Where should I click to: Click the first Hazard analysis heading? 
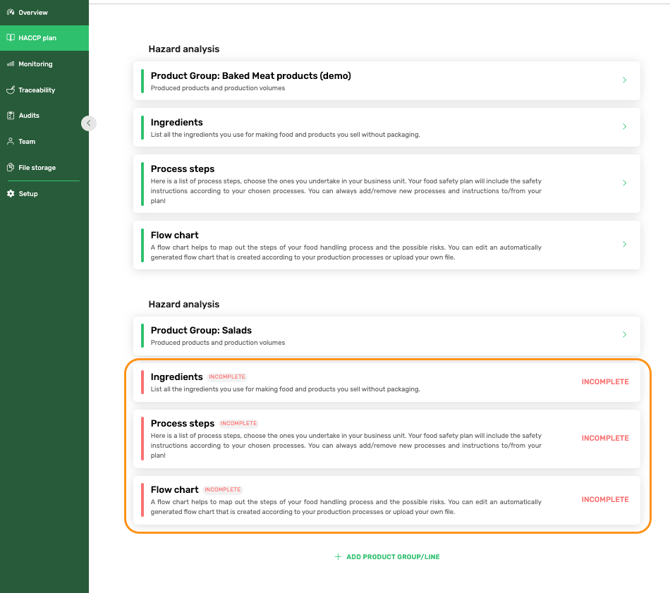click(x=184, y=49)
